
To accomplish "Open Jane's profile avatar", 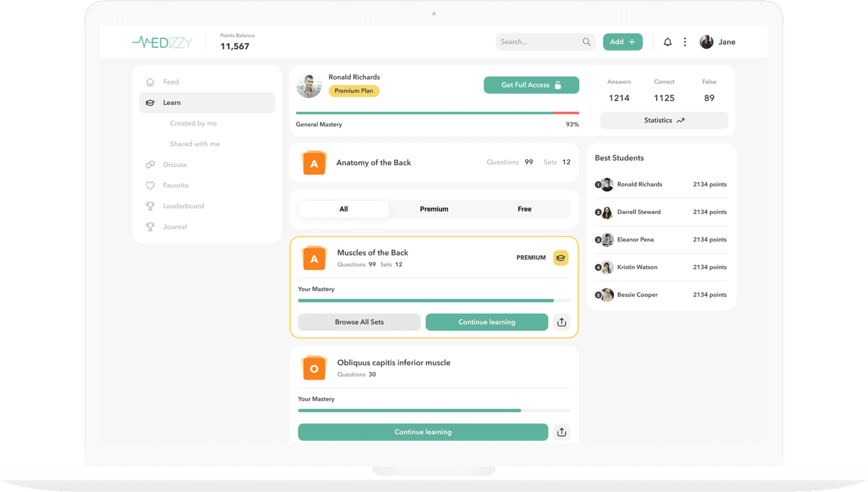I will click(706, 42).
